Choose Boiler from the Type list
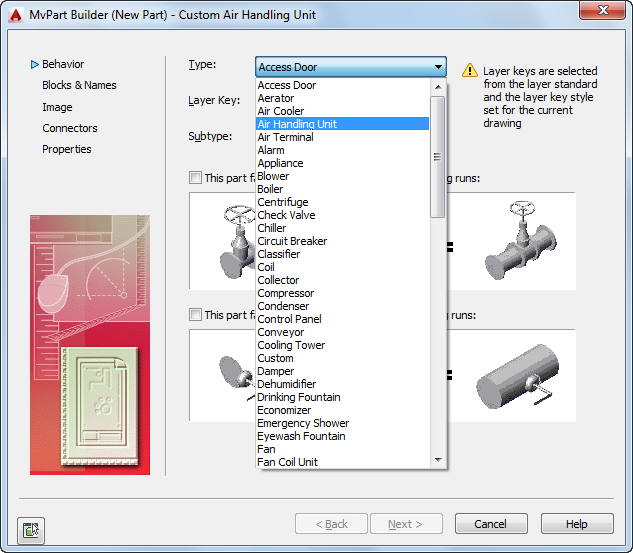633x553 pixels. (x=343, y=189)
